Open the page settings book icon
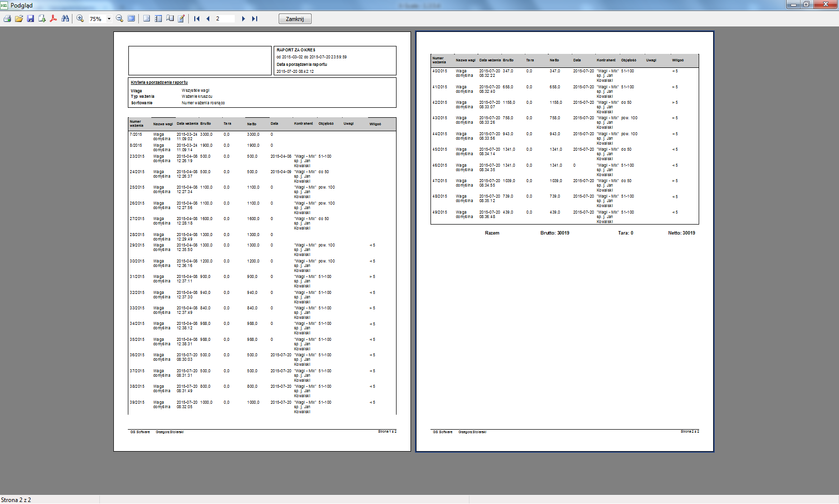 170,18
